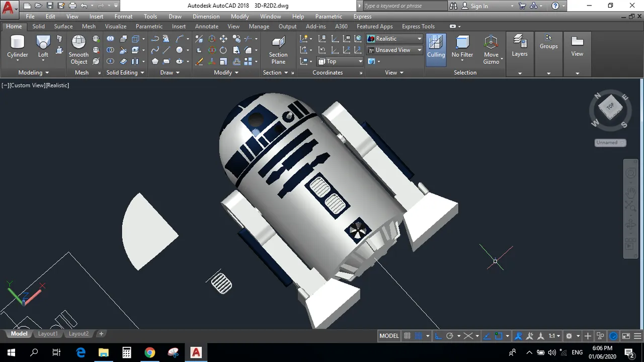Expand the Solid Editing panel
The height and width of the screenshot is (362, 644).
coord(125,72)
